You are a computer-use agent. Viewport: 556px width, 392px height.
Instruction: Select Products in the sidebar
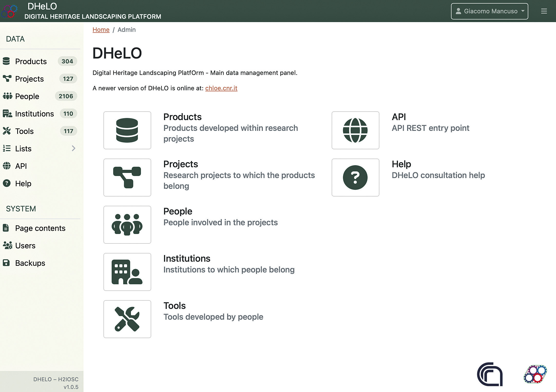pyautogui.click(x=31, y=61)
